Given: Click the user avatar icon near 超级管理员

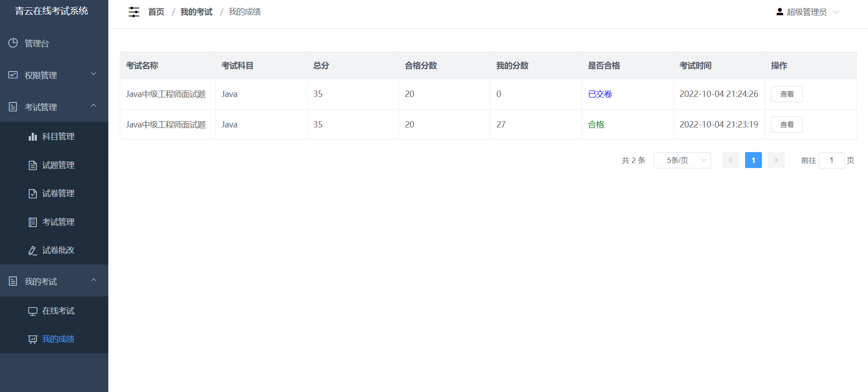Looking at the screenshot, I should pos(780,12).
